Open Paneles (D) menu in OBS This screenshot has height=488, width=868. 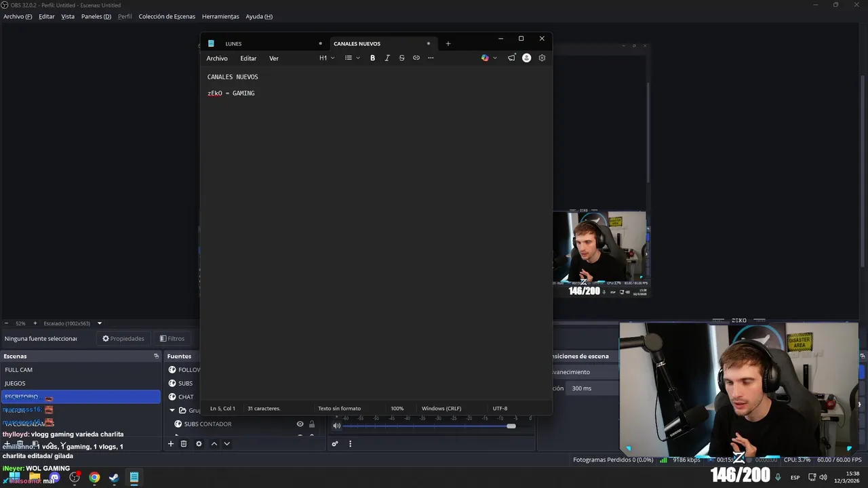point(96,16)
